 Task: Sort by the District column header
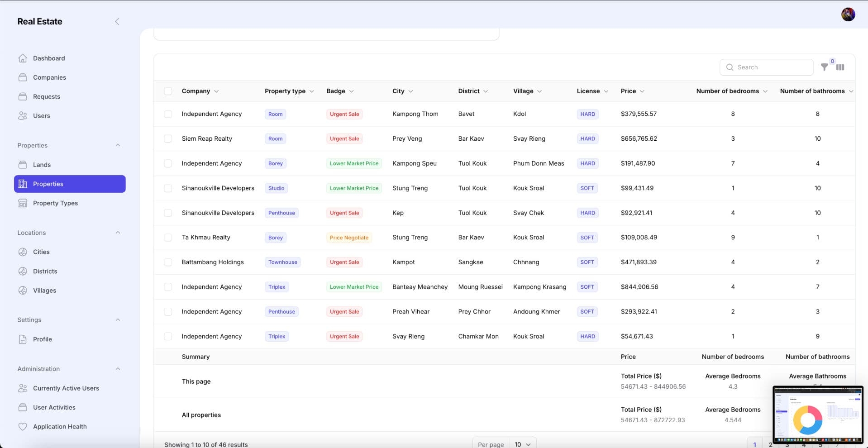pos(473,91)
